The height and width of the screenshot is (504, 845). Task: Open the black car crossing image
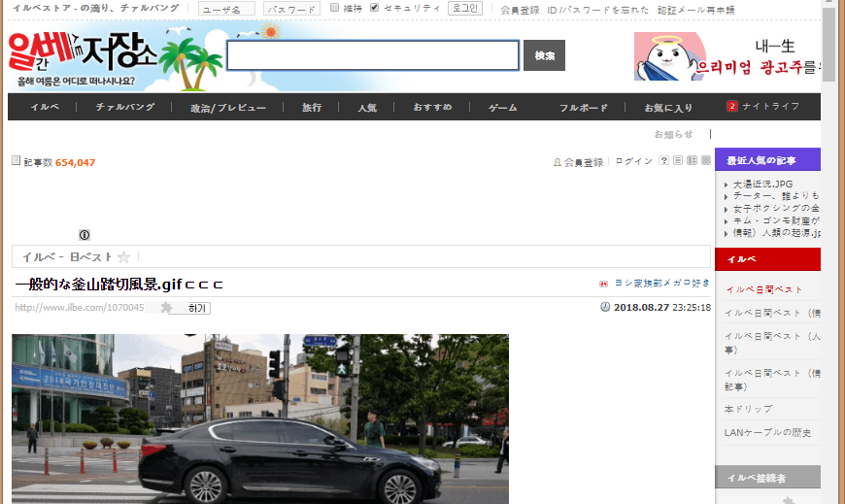point(259,419)
